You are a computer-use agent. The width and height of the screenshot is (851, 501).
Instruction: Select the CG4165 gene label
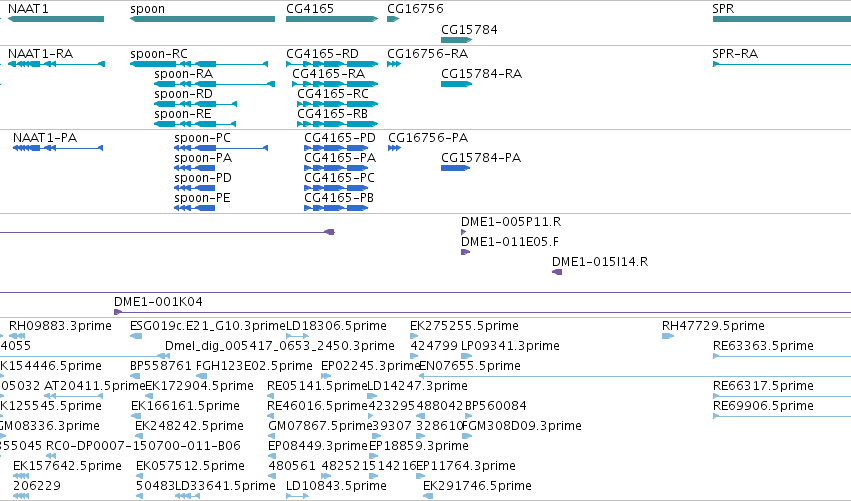tap(310, 9)
